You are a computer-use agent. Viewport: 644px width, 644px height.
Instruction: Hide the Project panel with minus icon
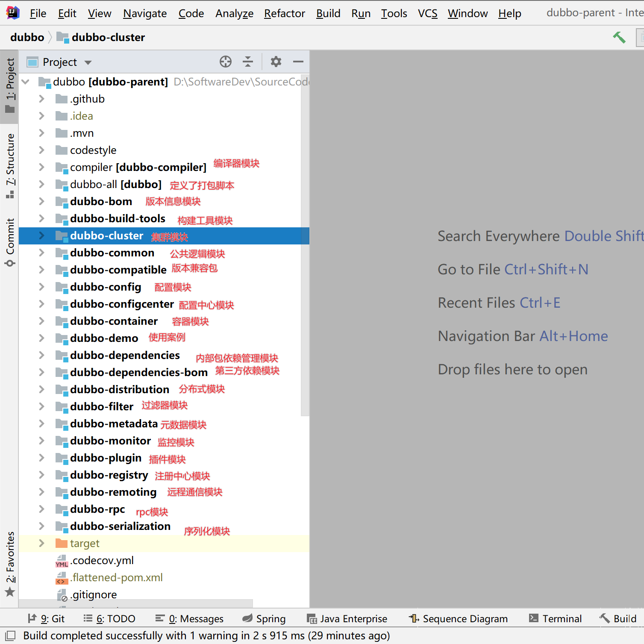[x=298, y=62]
